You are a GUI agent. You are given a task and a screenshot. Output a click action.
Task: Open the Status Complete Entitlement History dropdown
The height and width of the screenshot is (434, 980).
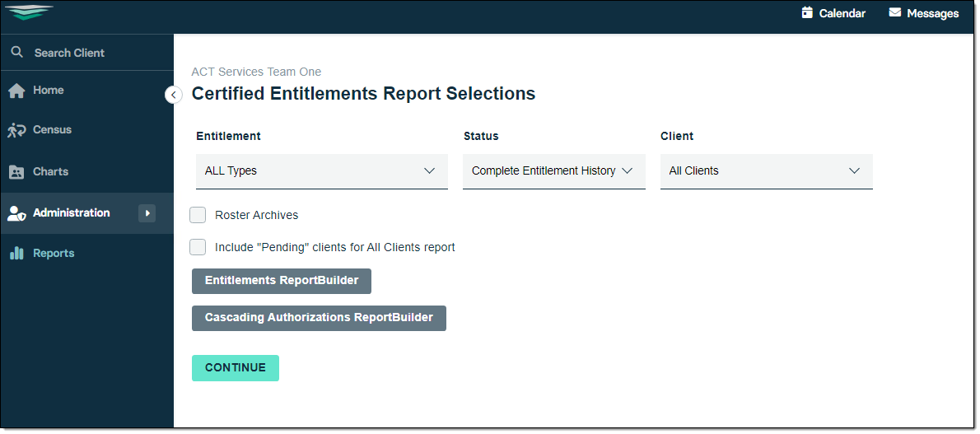[x=553, y=171]
